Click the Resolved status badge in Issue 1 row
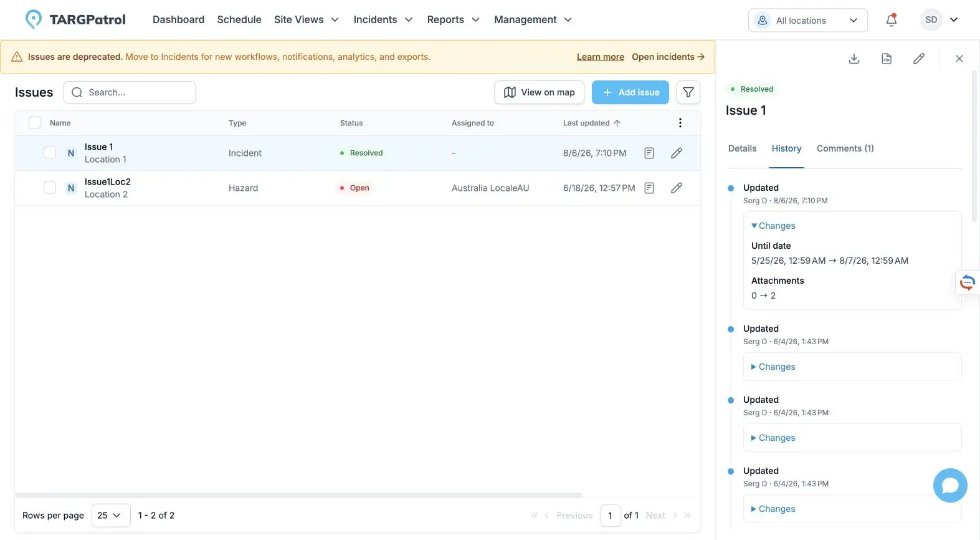 click(361, 153)
